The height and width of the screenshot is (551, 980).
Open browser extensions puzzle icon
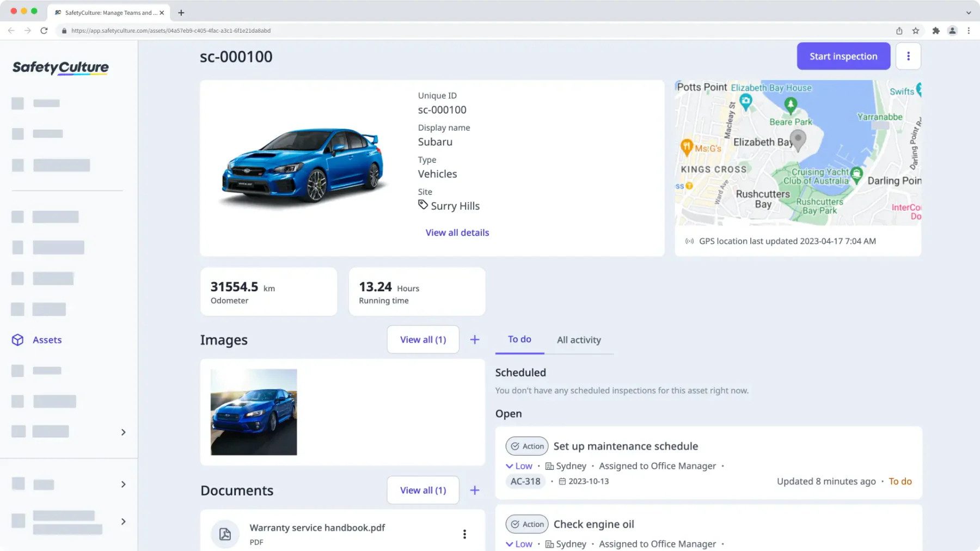coord(936,30)
